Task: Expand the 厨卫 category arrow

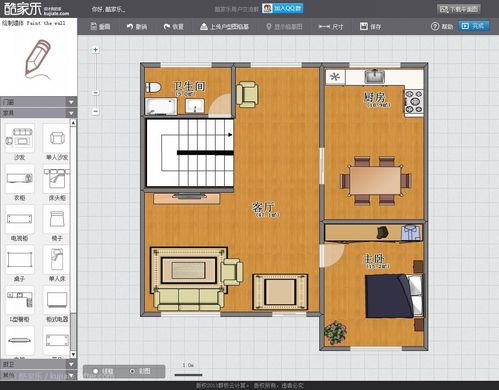Action: [x=71, y=364]
